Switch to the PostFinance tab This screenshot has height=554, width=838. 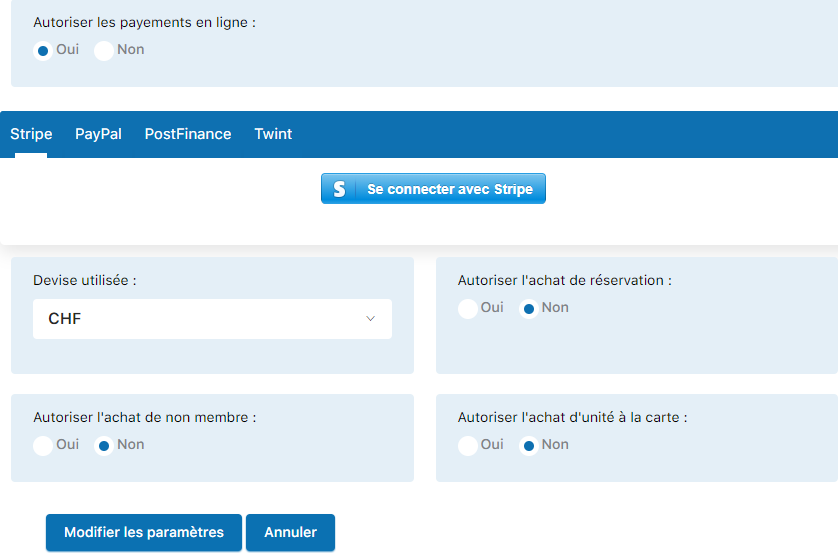(188, 134)
